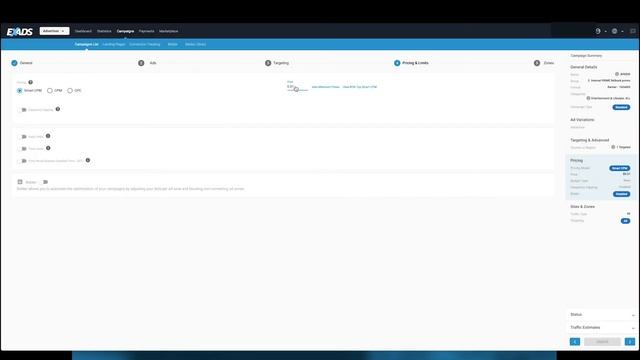Click the Zones step number icon
Viewport: 640px width, 360px height.
pyautogui.click(x=537, y=63)
